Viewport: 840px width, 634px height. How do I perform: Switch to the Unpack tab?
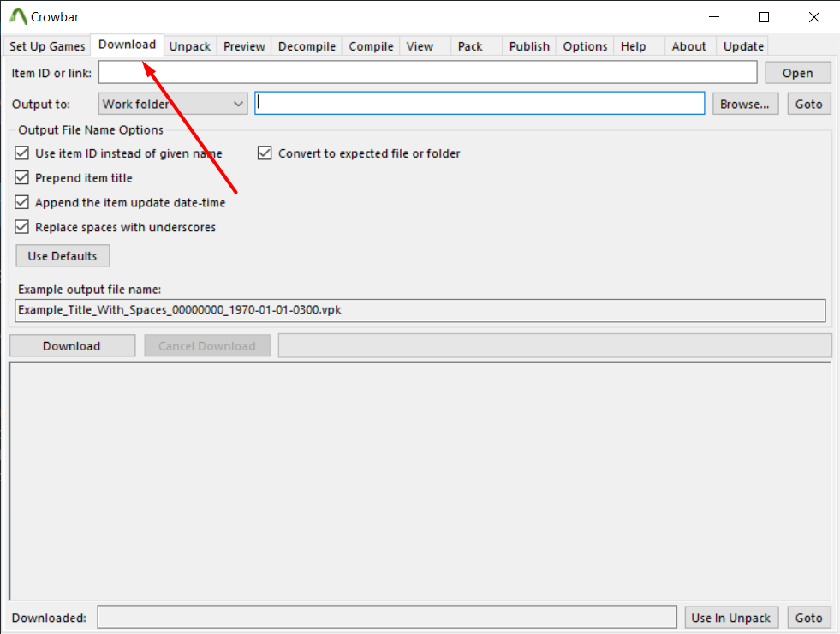(189, 46)
